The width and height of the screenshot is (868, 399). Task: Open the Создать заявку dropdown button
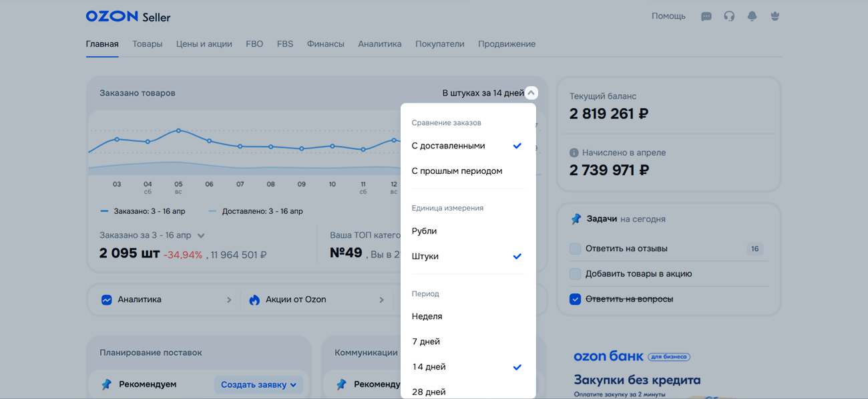coord(258,385)
